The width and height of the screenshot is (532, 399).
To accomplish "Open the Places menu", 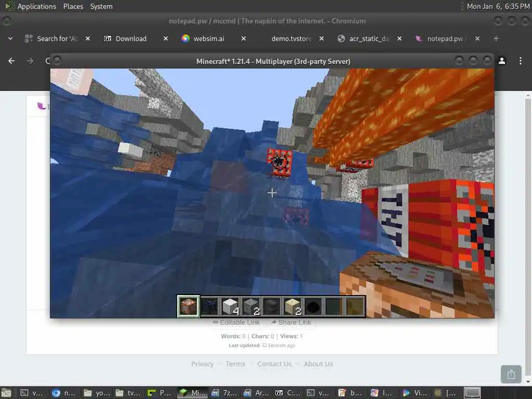I will pyautogui.click(x=73, y=6).
